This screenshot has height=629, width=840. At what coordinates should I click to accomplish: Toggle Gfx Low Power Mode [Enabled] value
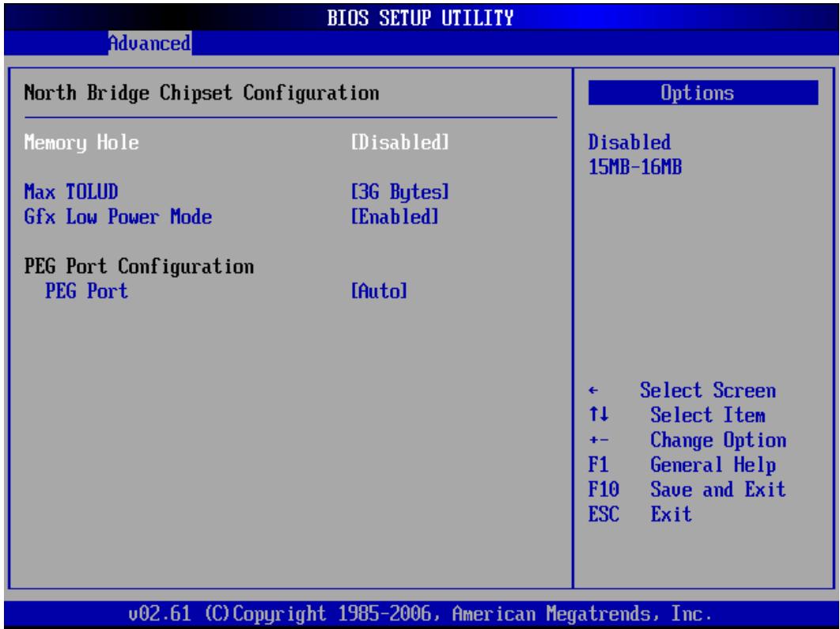(395, 217)
